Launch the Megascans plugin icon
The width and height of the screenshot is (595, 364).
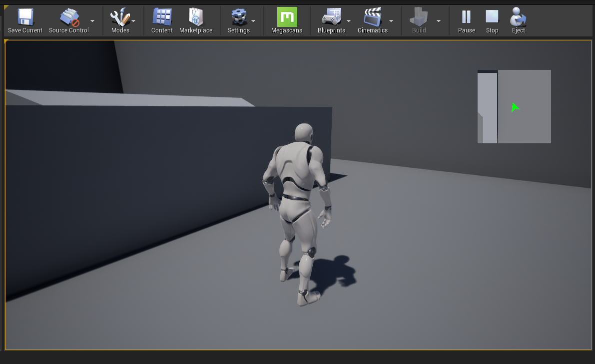click(x=287, y=17)
